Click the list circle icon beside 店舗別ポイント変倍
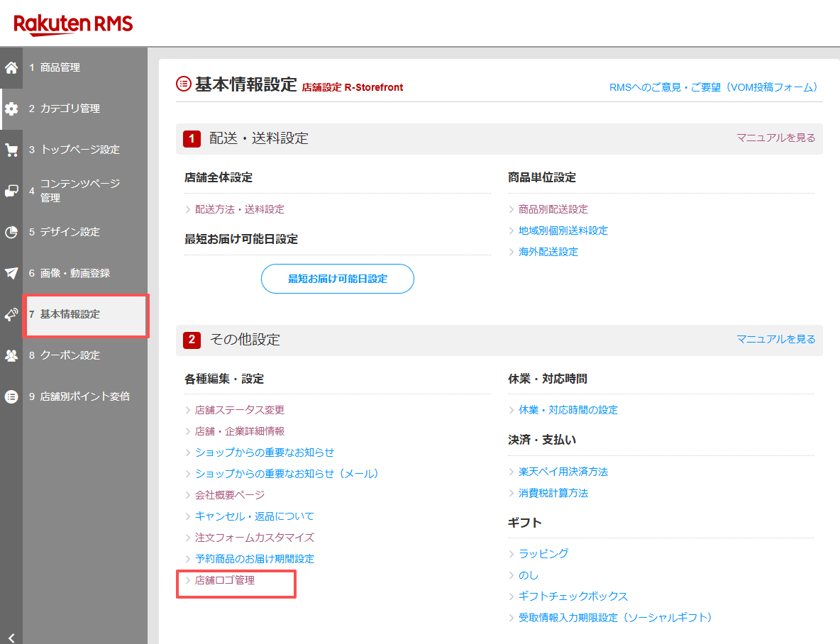840x644 pixels. point(11,396)
